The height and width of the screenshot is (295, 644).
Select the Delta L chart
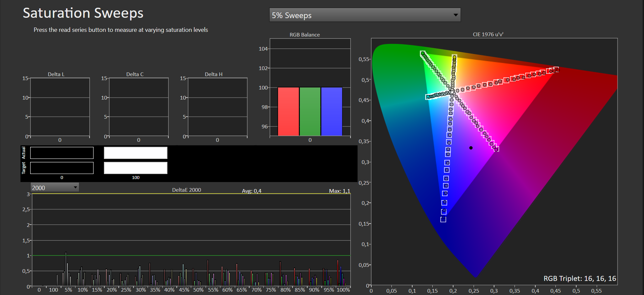60,107
